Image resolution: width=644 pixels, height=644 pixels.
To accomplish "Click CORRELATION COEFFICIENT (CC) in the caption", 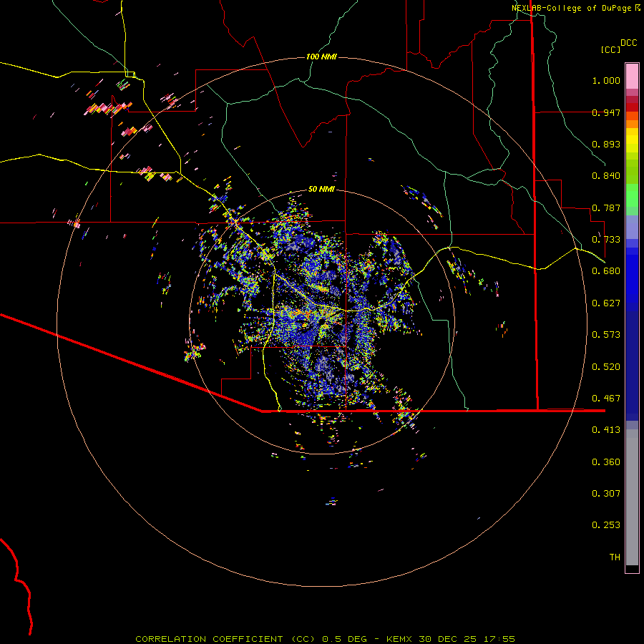I will (225, 639).
